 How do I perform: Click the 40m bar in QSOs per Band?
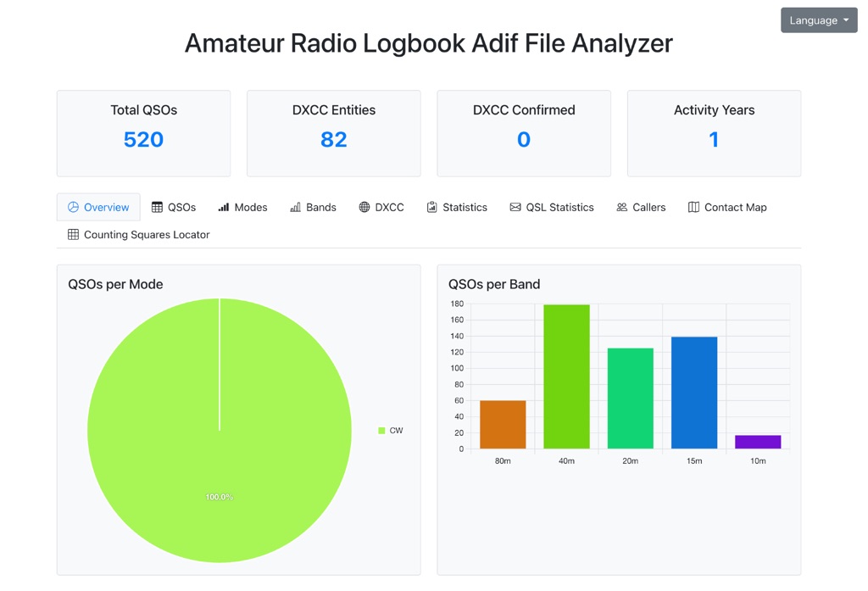point(567,377)
